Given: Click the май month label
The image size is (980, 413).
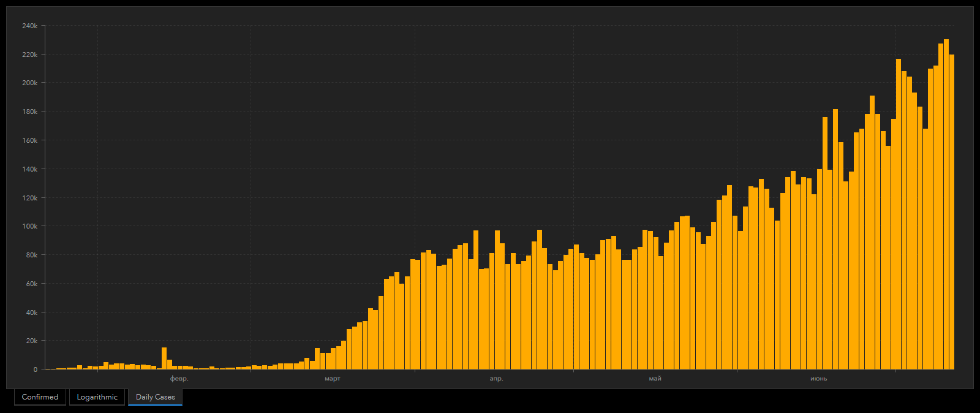Looking at the screenshot, I should [x=655, y=379].
